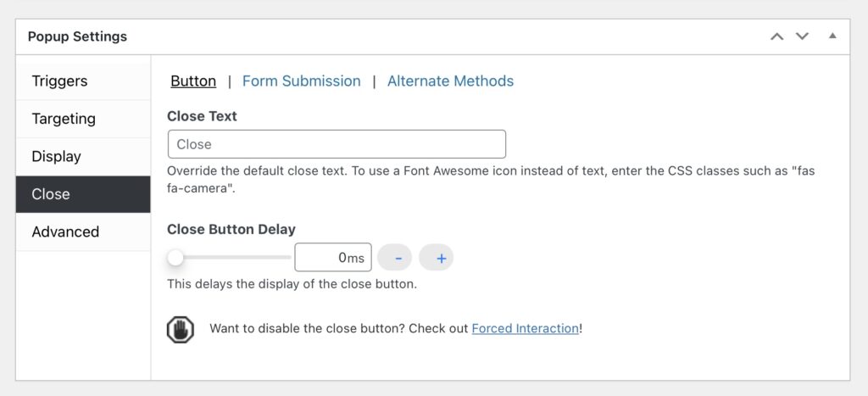Decrease close button delay with minus
Image resolution: width=868 pixels, height=396 pixels.
click(x=394, y=258)
